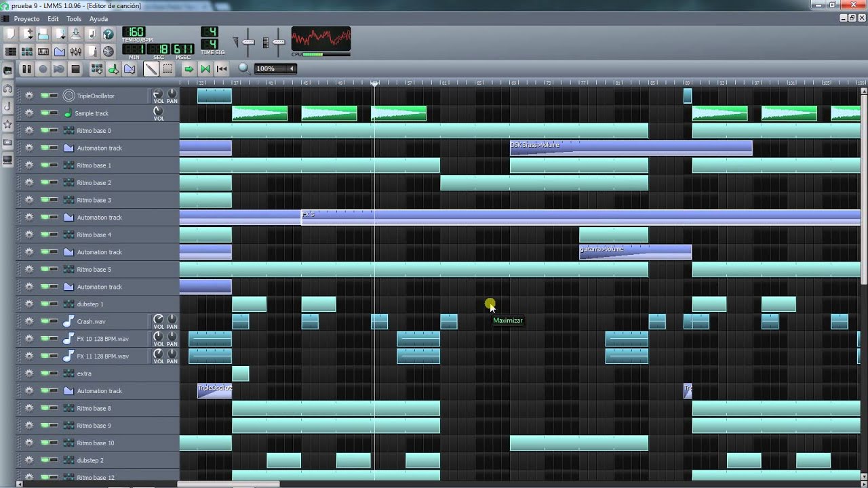The height and width of the screenshot is (488, 868).
Task: Add a sample track icon
Action: coord(113,68)
